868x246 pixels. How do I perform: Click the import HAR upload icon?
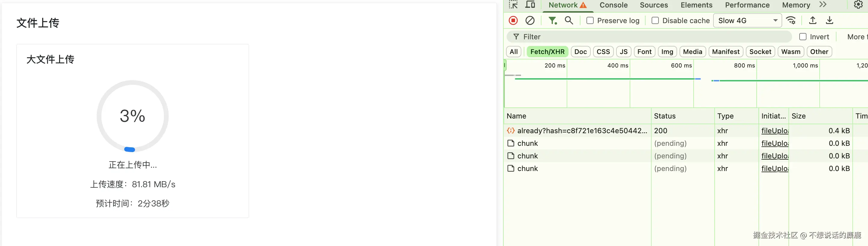(x=813, y=21)
